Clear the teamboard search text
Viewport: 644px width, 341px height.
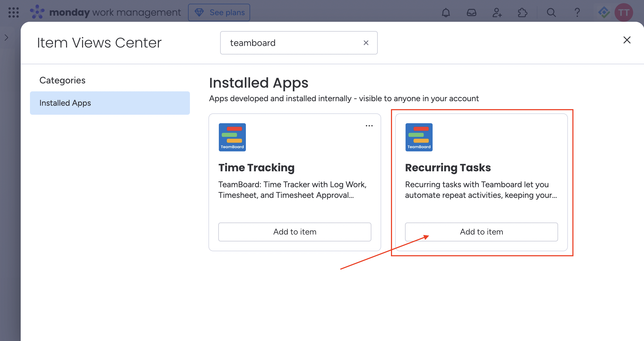pos(366,43)
